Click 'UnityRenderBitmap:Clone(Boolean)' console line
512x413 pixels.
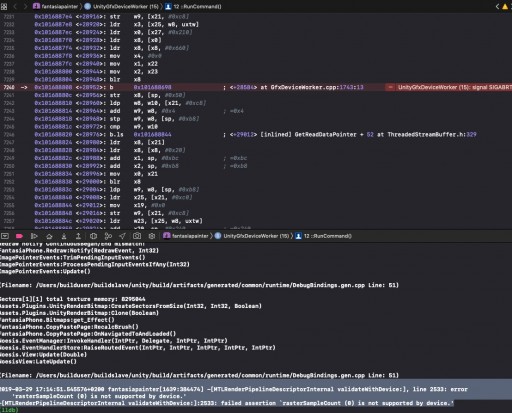pos(79,313)
